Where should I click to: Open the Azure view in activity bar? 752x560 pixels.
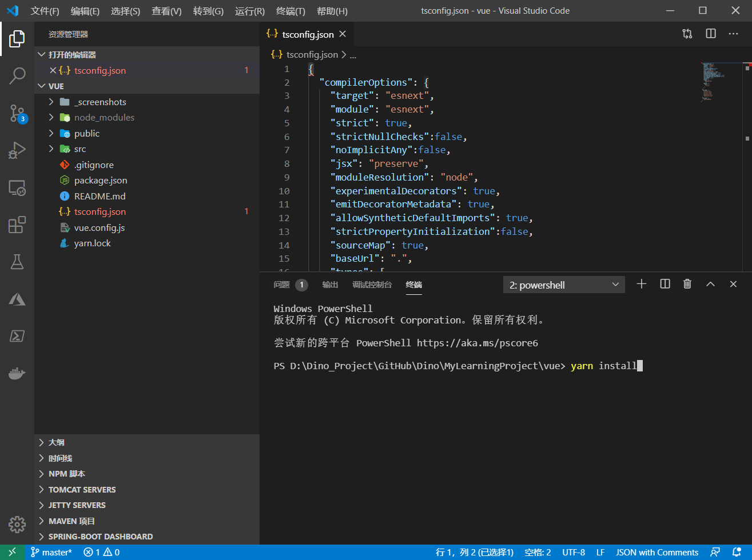click(x=17, y=299)
